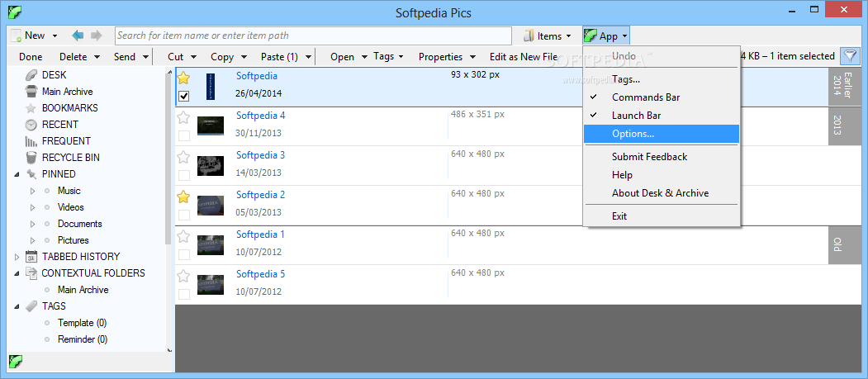Choose Options... from the App menu

click(x=662, y=133)
